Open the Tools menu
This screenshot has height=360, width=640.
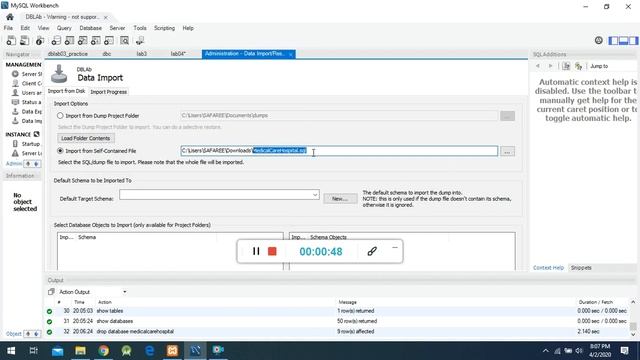click(140, 28)
